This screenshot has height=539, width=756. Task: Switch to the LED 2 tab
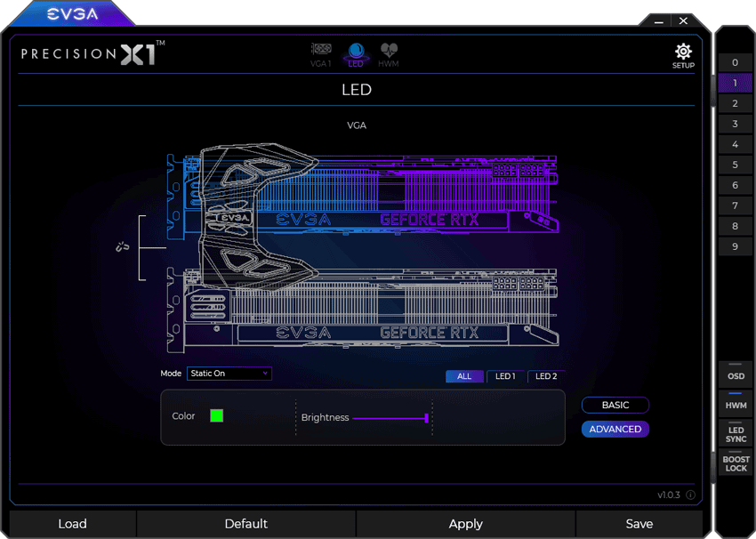coord(546,376)
